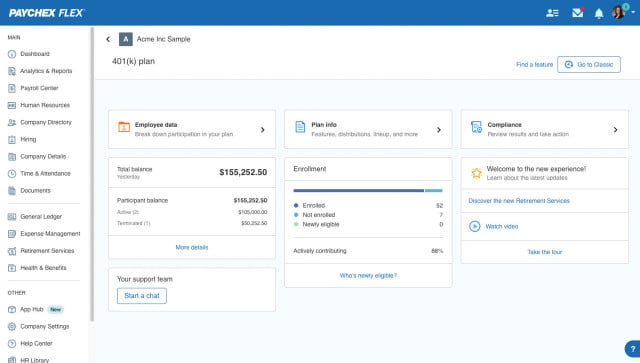Click the Newly eligible legend row

coord(368,224)
